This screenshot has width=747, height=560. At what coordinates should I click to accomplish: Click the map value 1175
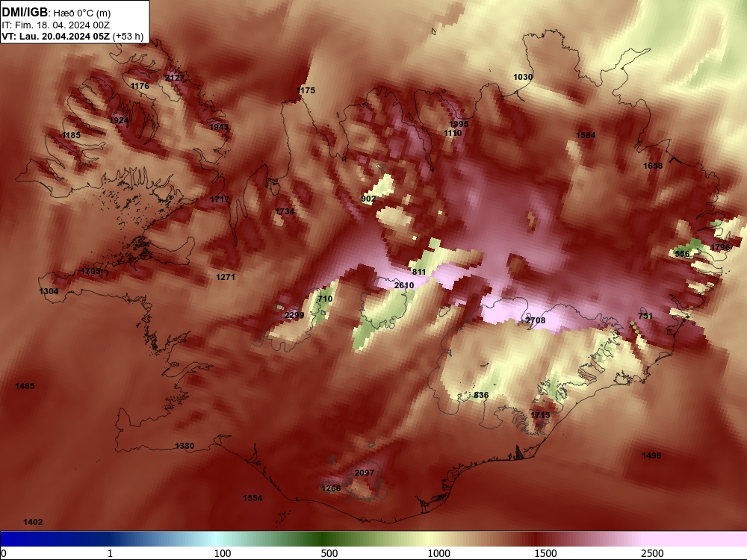(306, 90)
